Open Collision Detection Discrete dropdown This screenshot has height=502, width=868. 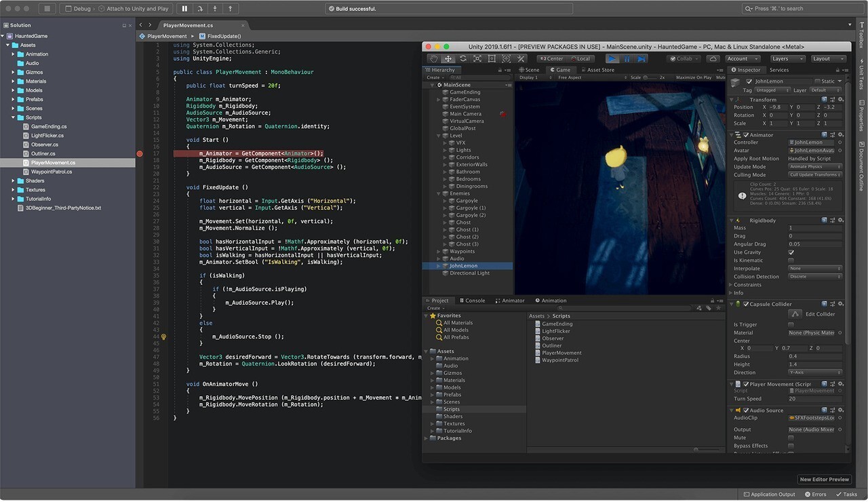pyautogui.click(x=815, y=277)
